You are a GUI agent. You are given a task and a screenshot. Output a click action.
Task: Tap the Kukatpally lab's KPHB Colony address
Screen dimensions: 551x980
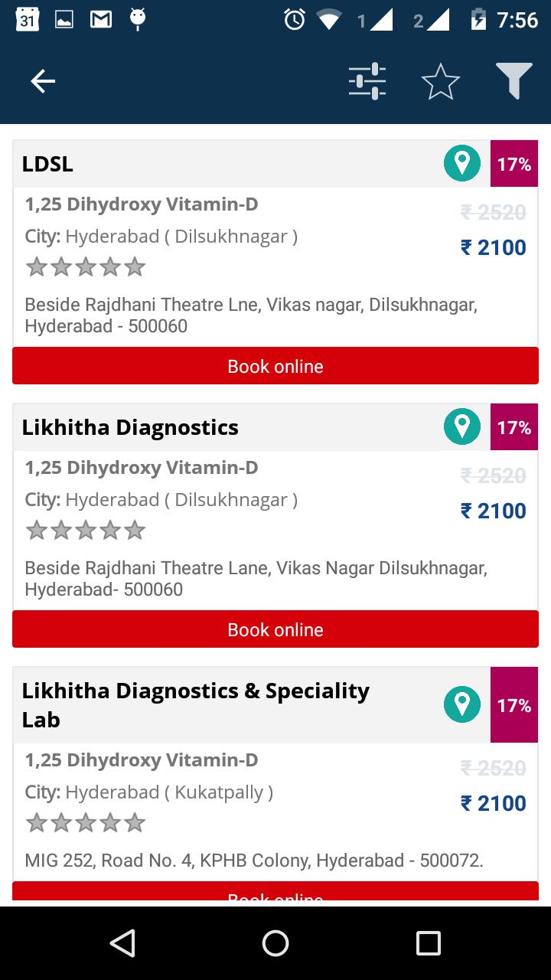[x=254, y=861]
